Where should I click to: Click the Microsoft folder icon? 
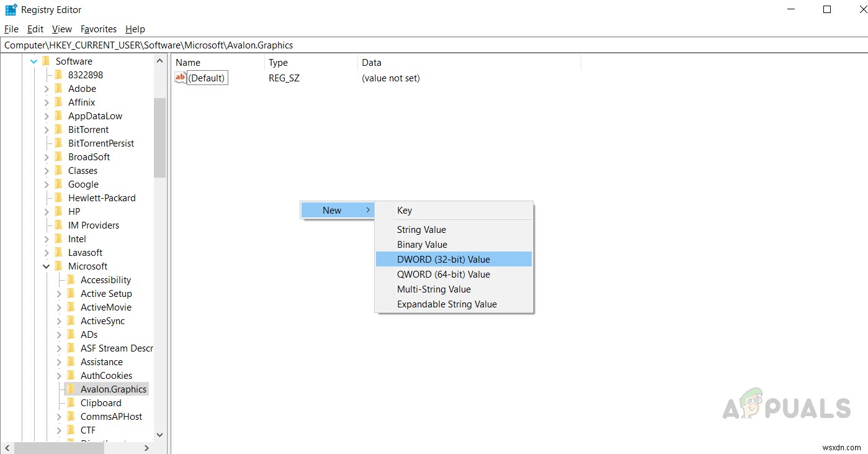tap(58, 266)
